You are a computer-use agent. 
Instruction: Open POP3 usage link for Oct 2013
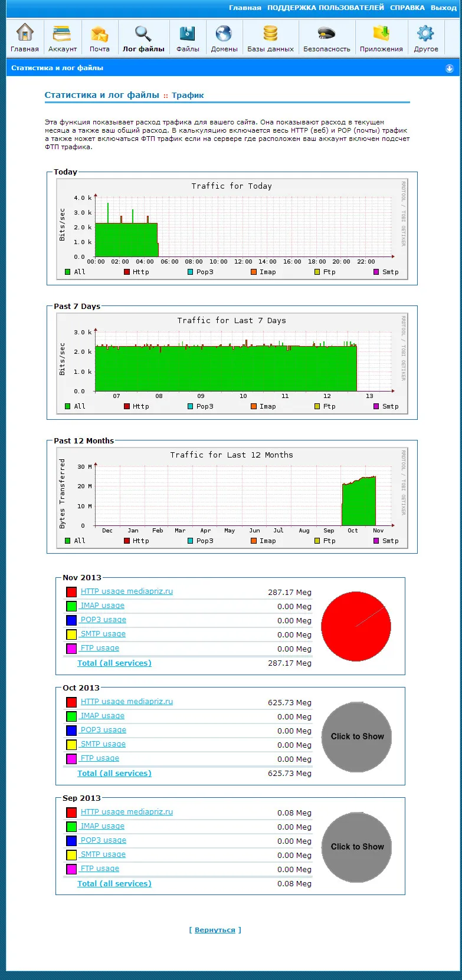tap(103, 730)
